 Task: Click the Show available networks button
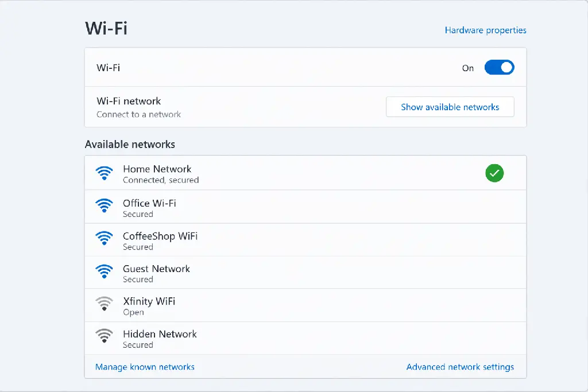tap(450, 107)
